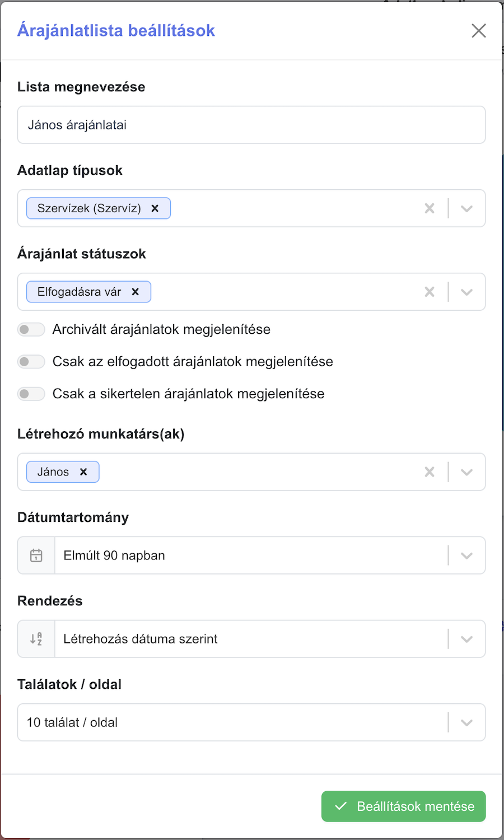Save settings with Beállítások mentése button
This screenshot has width=504, height=840.
(x=403, y=806)
